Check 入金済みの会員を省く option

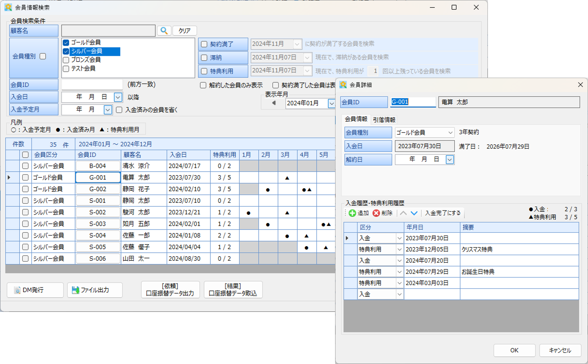coord(119,110)
